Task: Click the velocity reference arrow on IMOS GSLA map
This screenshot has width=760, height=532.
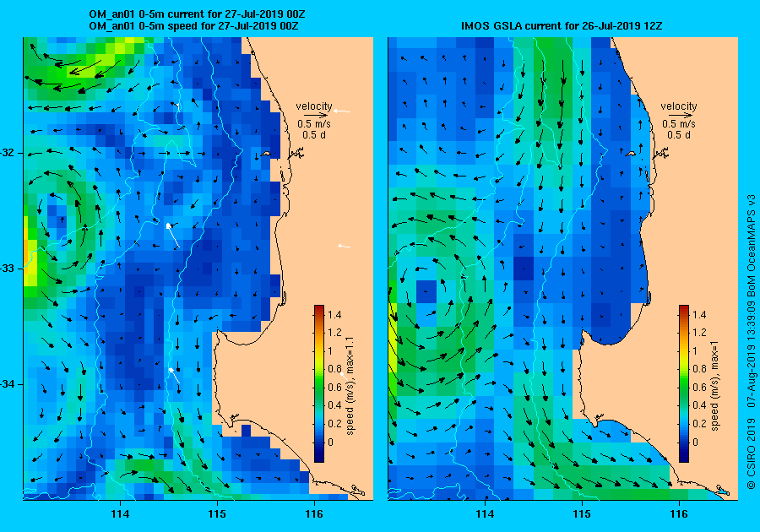Action: [681, 116]
